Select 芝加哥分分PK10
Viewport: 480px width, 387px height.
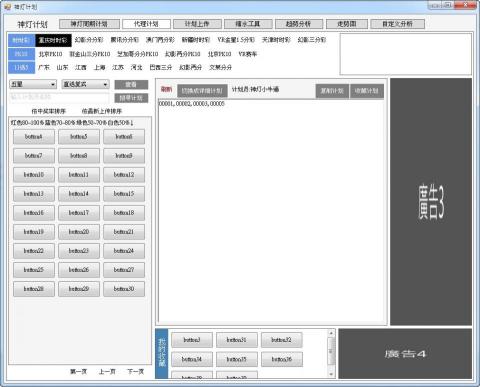138,54
